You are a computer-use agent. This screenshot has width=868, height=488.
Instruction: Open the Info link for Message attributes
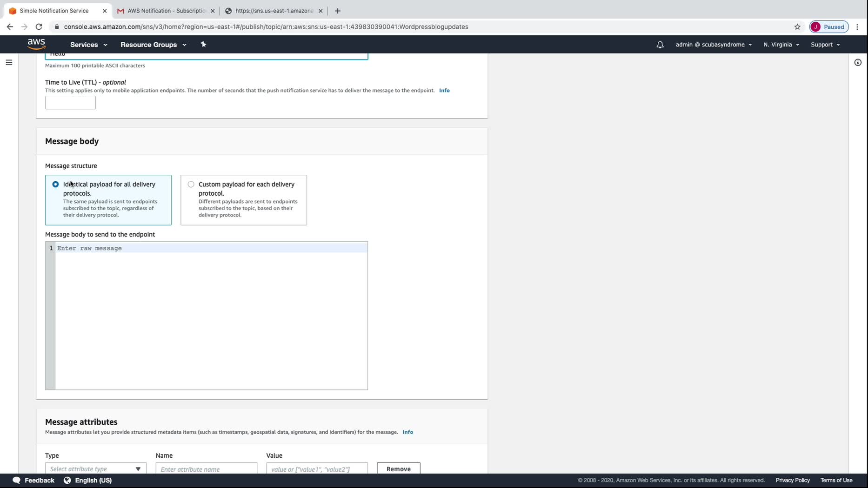click(x=408, y=432)
